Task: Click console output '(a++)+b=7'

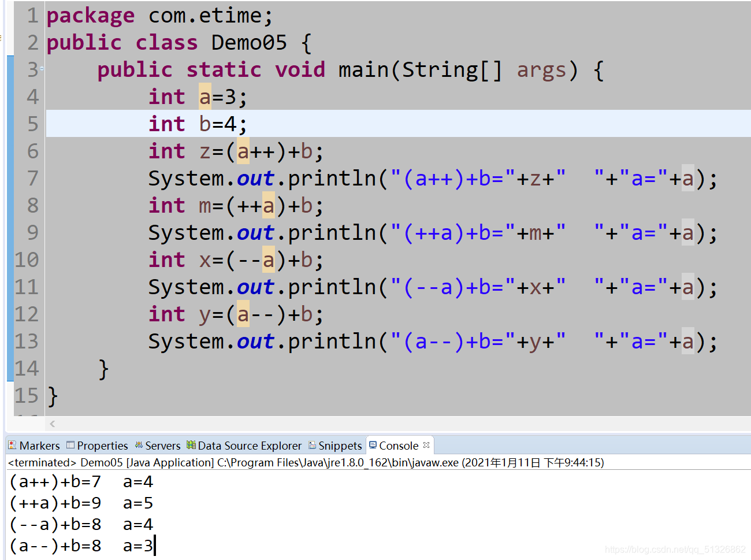Action: pyautogui.click(x=55, y=482)
